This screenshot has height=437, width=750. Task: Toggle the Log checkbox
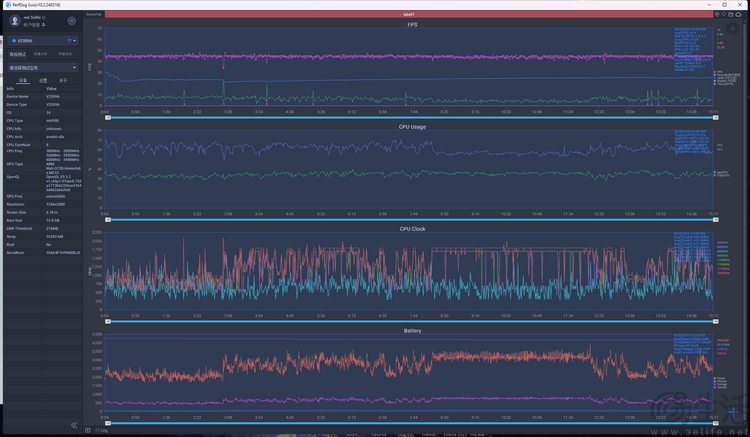pos(97,430)
